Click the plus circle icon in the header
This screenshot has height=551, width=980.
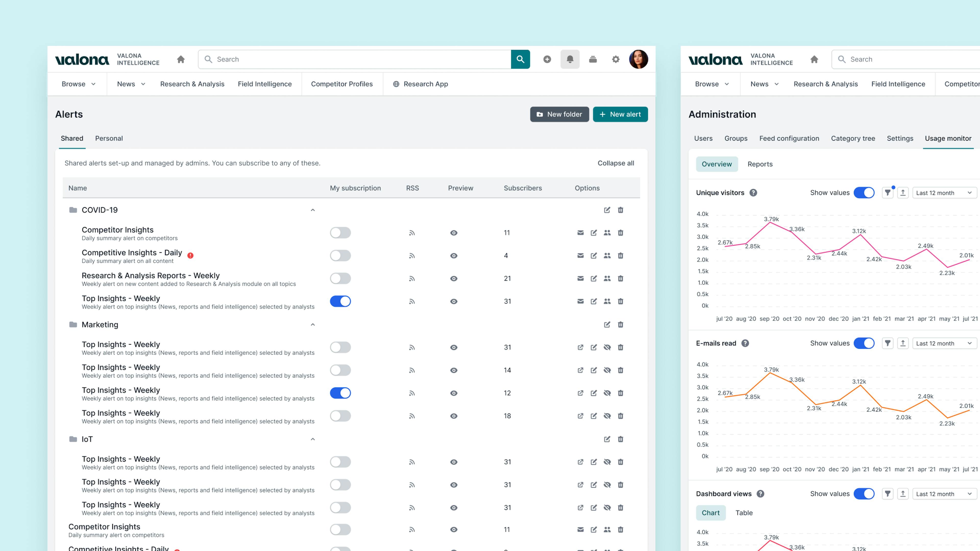tap(547, 59)
